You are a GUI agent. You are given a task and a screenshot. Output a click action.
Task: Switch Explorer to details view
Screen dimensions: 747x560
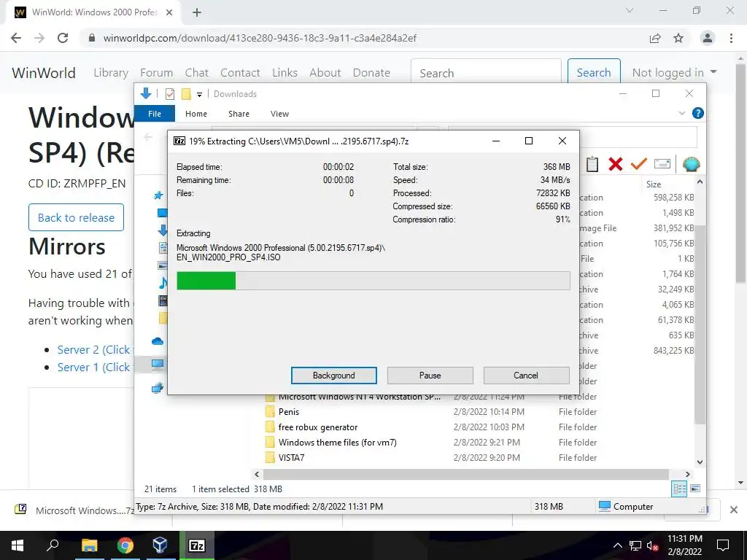point(679,489)
